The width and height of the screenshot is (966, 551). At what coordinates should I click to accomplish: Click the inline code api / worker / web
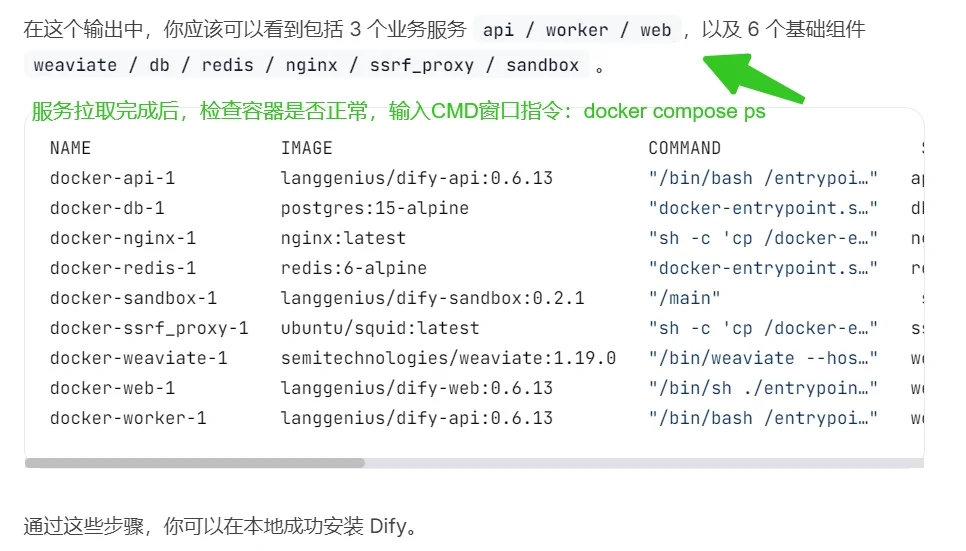(577, 30)
